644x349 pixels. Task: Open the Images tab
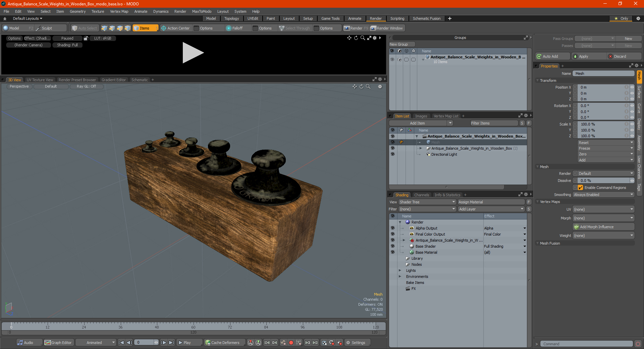click(421, 116)
